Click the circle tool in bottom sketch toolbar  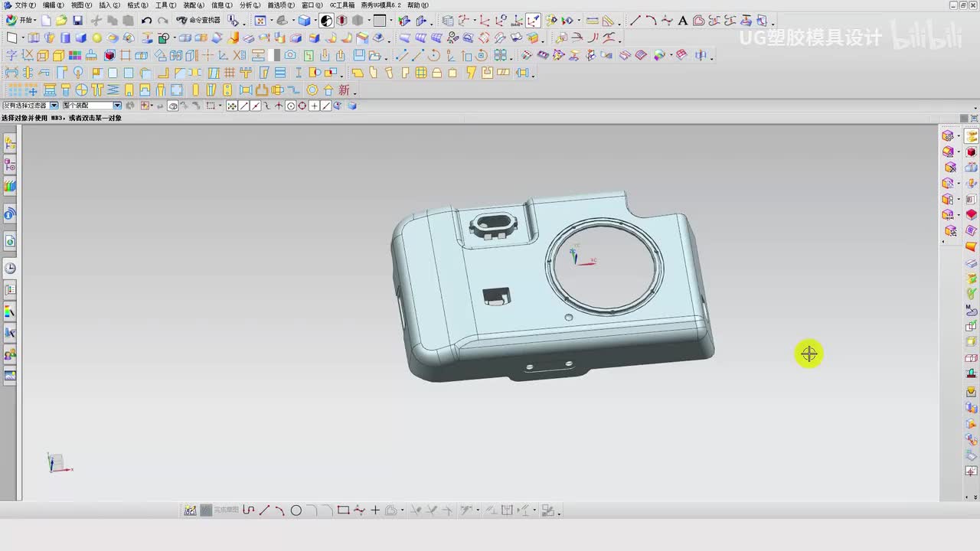coord(296,510)
